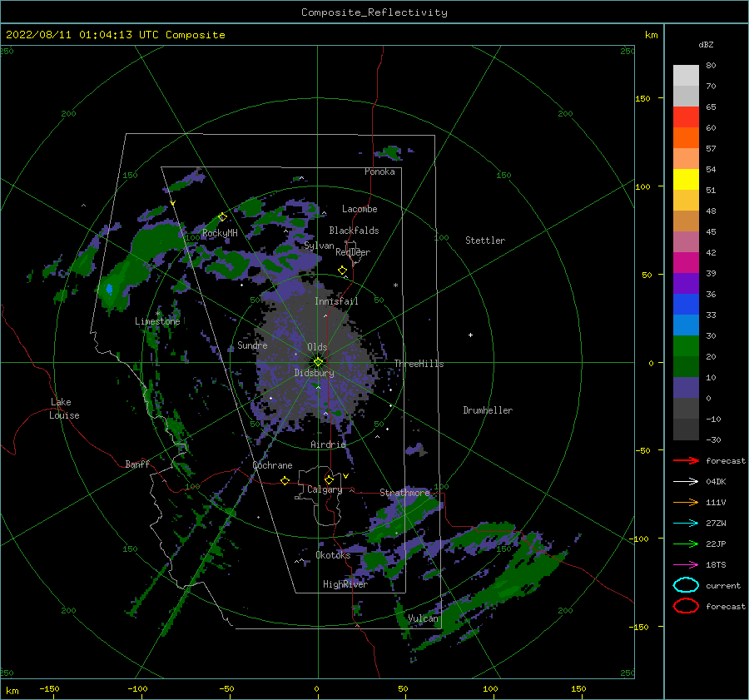Select the 42 dBZ magenta swatch
The height and width of the screenshot is (700, 749).
[686, 262]
